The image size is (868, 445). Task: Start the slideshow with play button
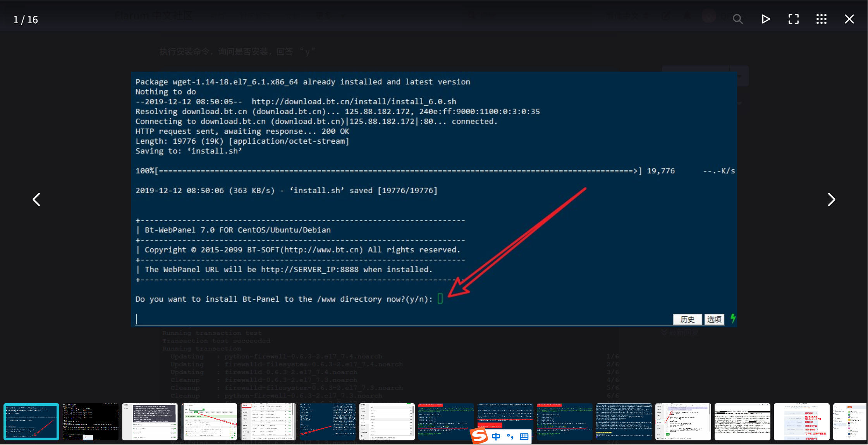(x=765, y=19)
